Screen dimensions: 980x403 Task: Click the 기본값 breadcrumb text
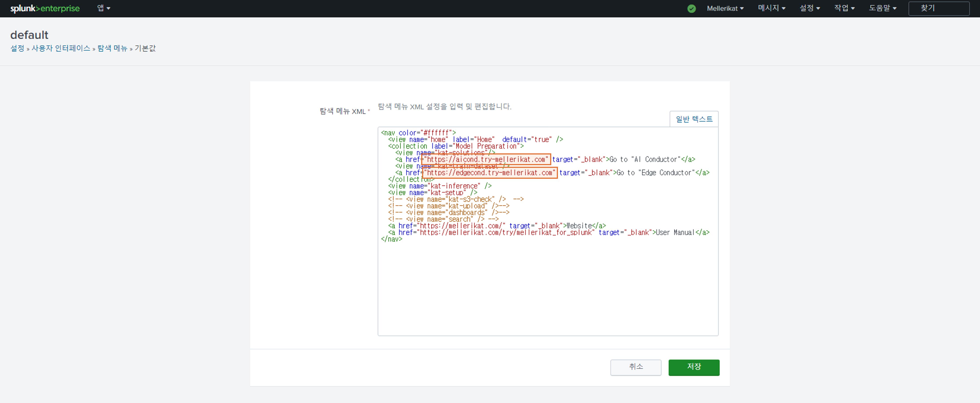[145, 48]
